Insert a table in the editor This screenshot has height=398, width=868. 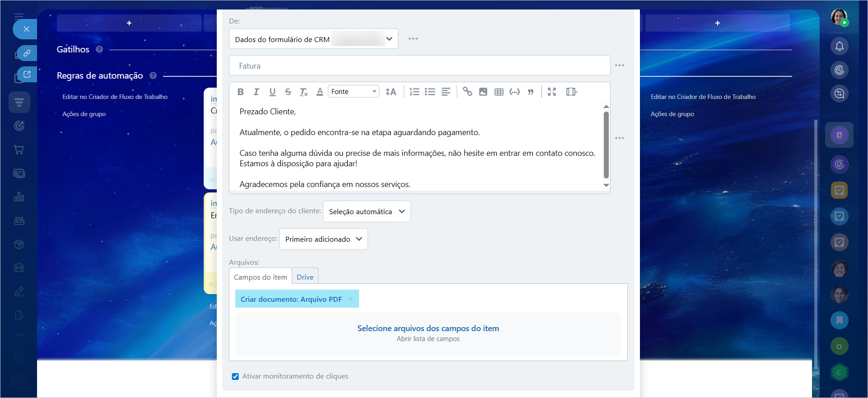(499, 92)
